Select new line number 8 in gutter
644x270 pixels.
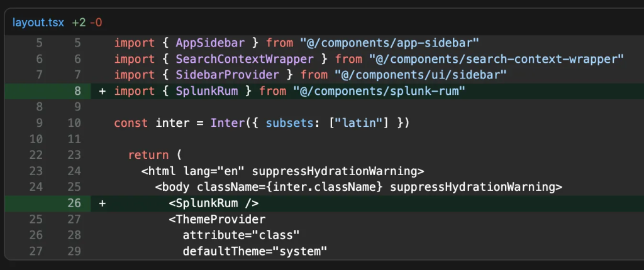click(77, 92)
